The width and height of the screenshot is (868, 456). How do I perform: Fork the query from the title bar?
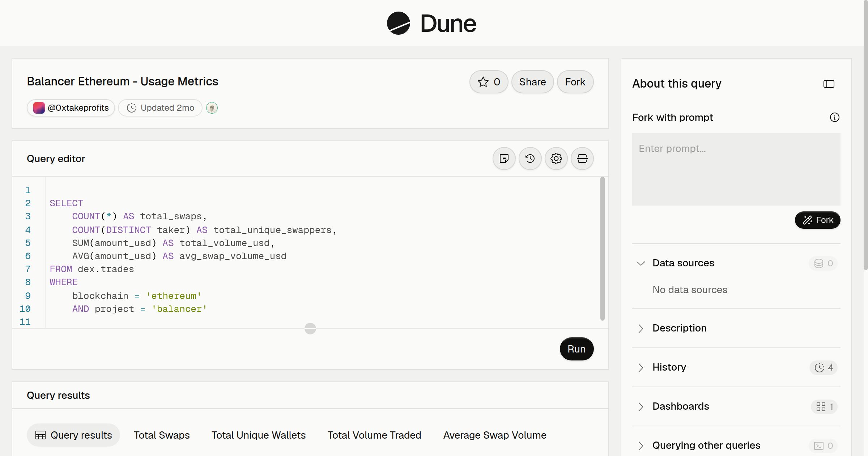tap(575, 82)
